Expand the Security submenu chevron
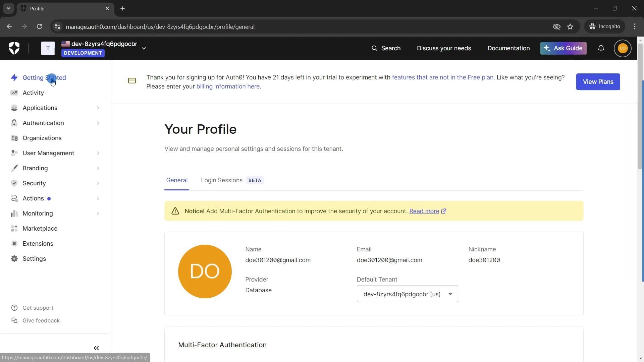The height and width of the screenshot is (362, 644). 98,183
